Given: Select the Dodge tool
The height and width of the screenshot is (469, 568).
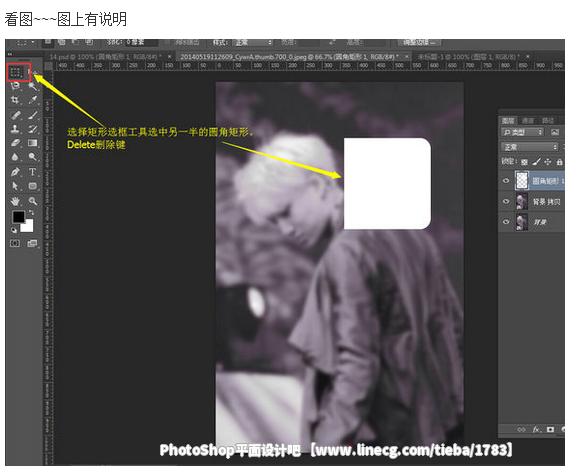Looking at the screenshot, I should tap(33, 156).
